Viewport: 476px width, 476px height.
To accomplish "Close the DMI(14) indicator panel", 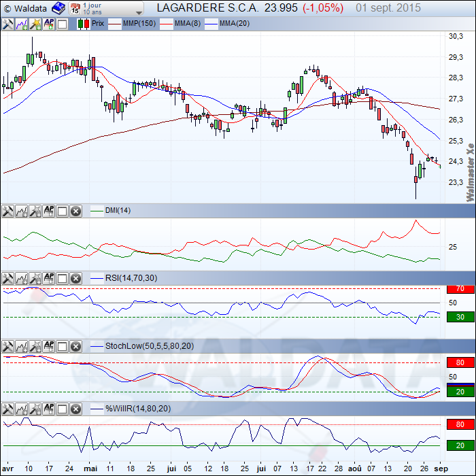I will (76, 211).
